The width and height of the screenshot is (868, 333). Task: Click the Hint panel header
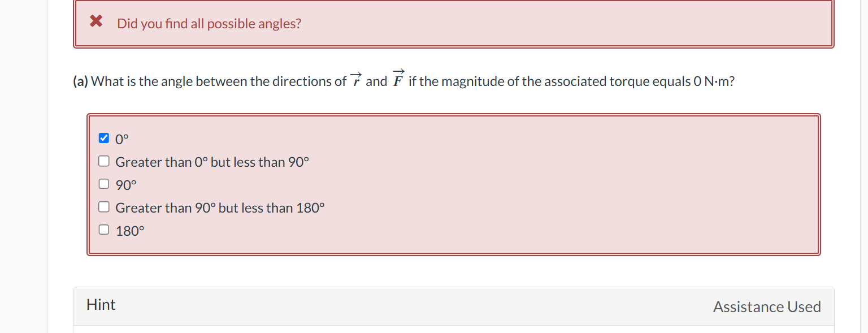pos(101,305)
